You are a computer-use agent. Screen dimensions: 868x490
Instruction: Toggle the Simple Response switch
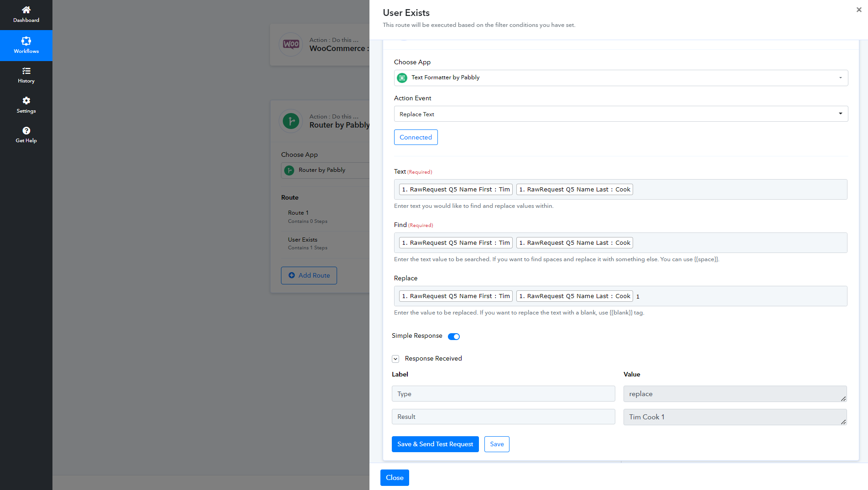(454, 336)
